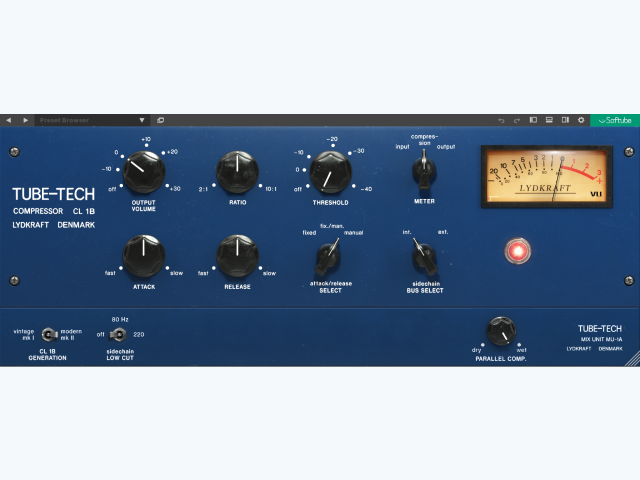Click the 10:1 ratio mark
Viewport: 640px width, 480px height.
tap(271, 189)
